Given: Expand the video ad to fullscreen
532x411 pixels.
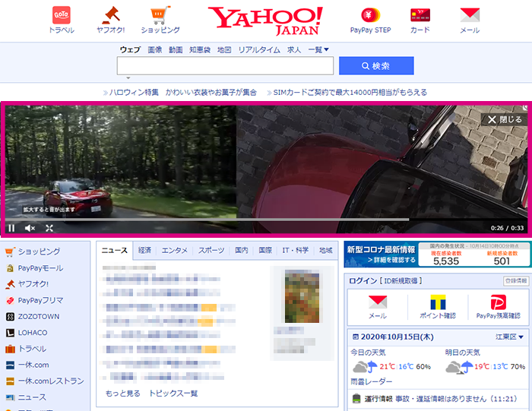Looking at the screenshot, I should tap(49, 228).
